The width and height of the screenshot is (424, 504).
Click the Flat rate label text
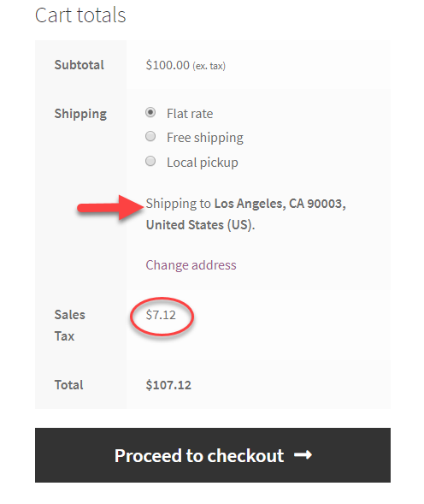[x=190, y=114]
